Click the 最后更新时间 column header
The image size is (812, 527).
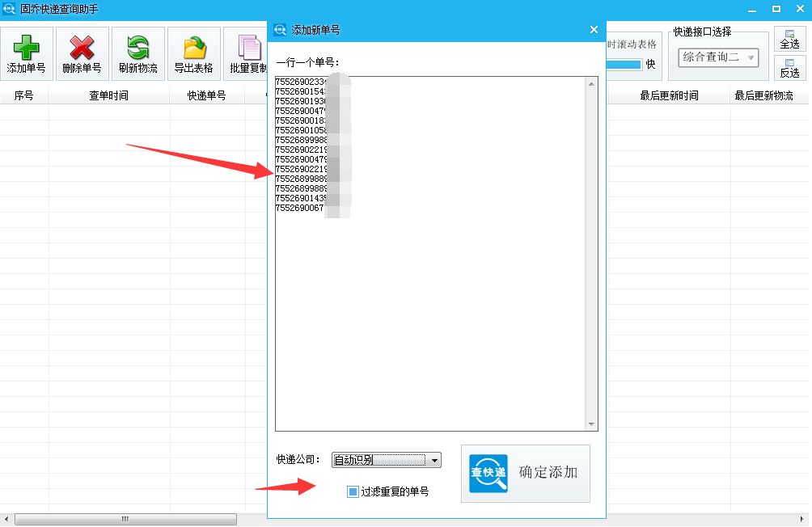[x=669, y=95]
